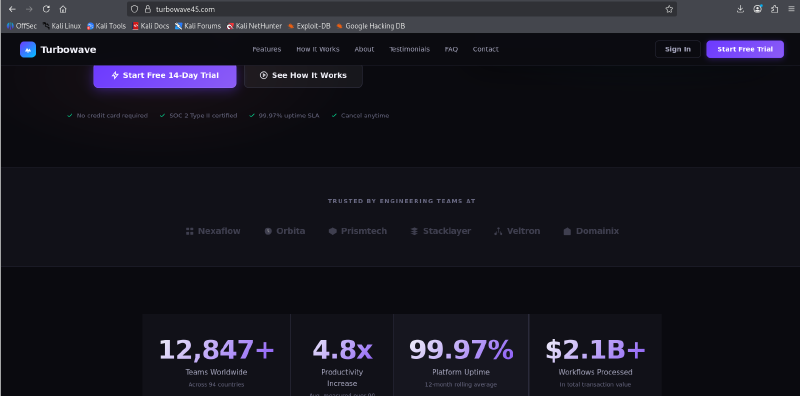Click the Orbita company logo
The image size is (800, 396).
285,231
